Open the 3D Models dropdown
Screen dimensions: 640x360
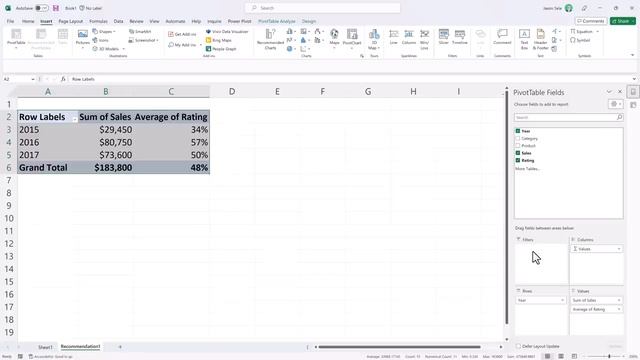(109, 49)
